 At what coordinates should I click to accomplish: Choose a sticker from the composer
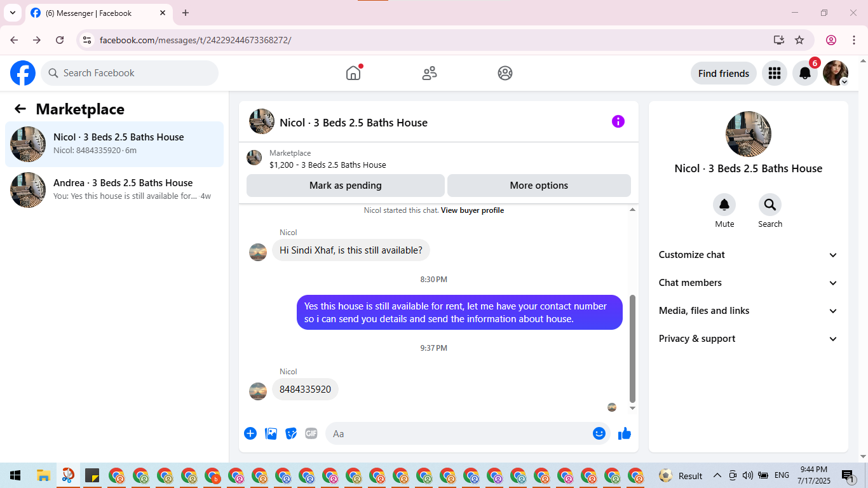pyautogui.click(x=291, y=433)
